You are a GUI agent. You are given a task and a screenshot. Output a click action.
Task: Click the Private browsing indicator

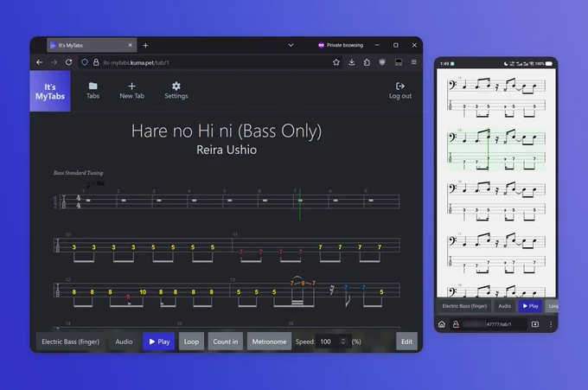pyautogui.click(x=341, y=45)
